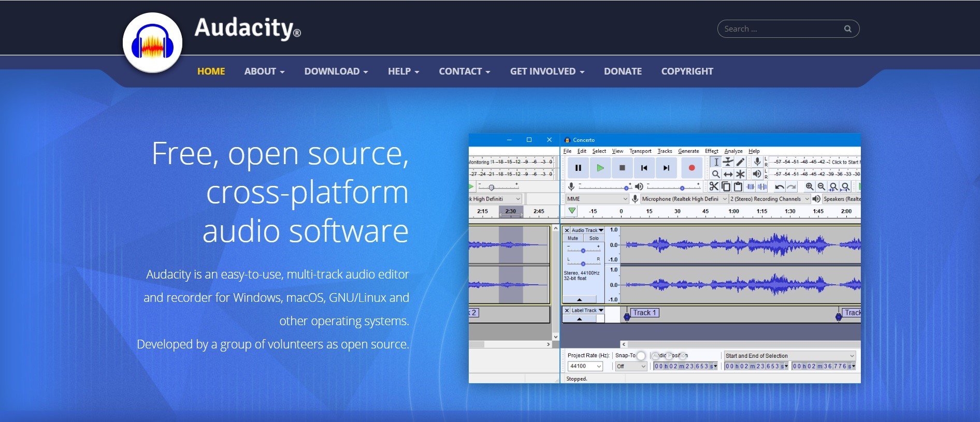The image size is (980, 422).
Task: Close the Audio Track with its X
Action: click(567, 230)
